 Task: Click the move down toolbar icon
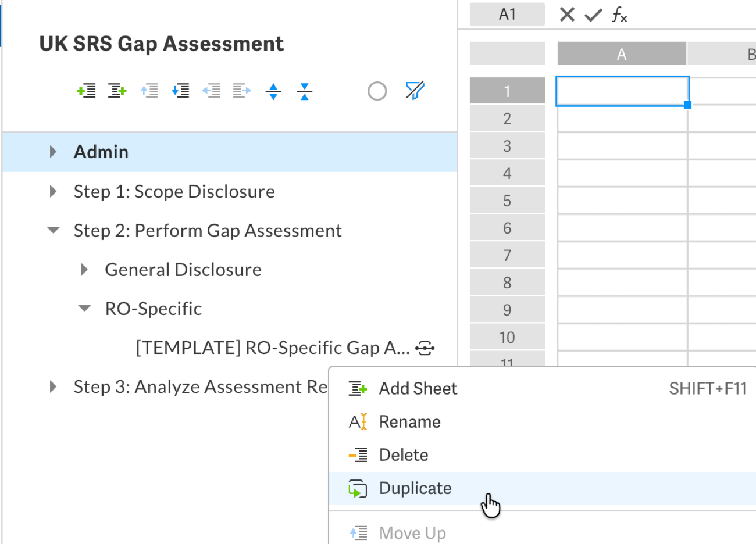coord(180,91)
